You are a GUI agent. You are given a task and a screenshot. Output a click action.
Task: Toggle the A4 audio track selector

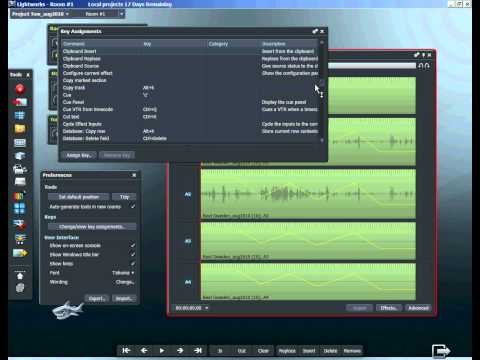[188, 282]
